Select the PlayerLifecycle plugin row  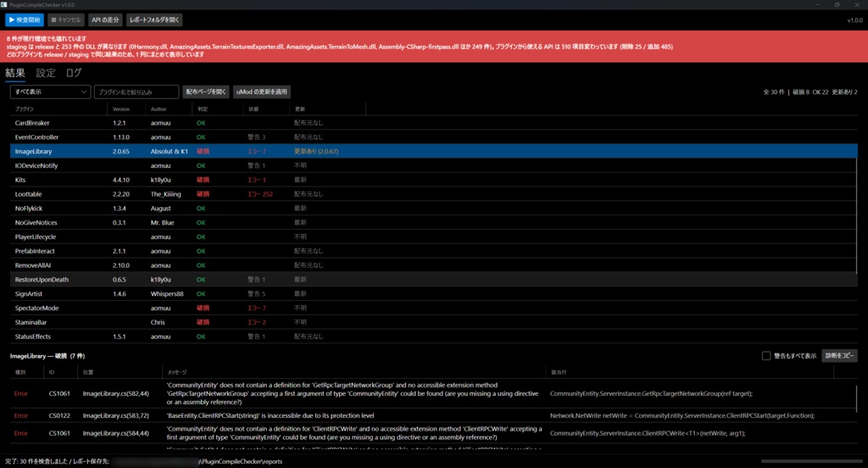[x=433, y=237]
